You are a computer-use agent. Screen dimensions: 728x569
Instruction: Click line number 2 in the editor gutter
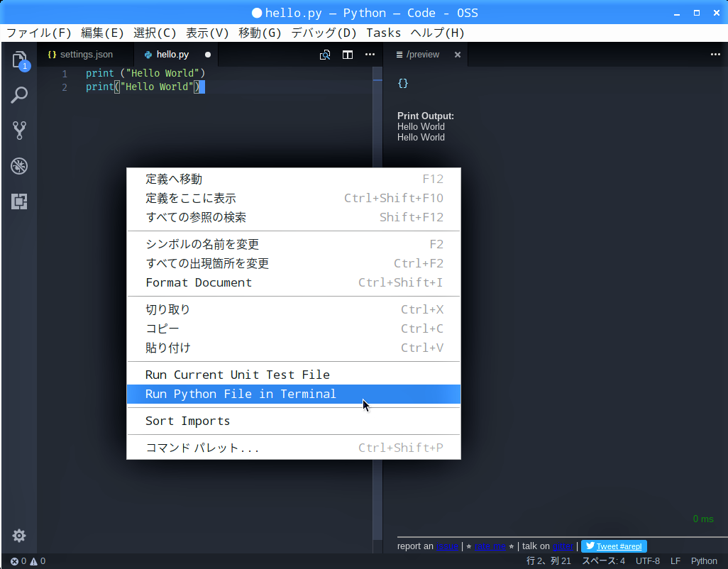point(65,87)
